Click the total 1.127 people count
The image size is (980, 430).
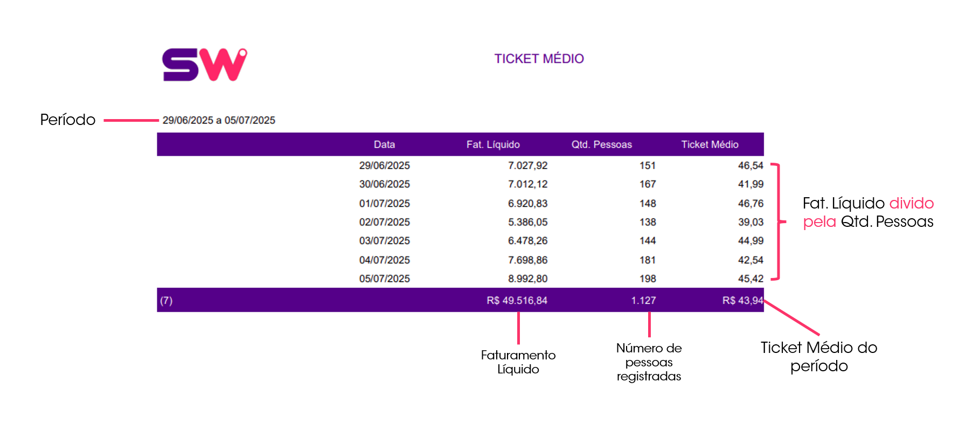pos(643,301)
